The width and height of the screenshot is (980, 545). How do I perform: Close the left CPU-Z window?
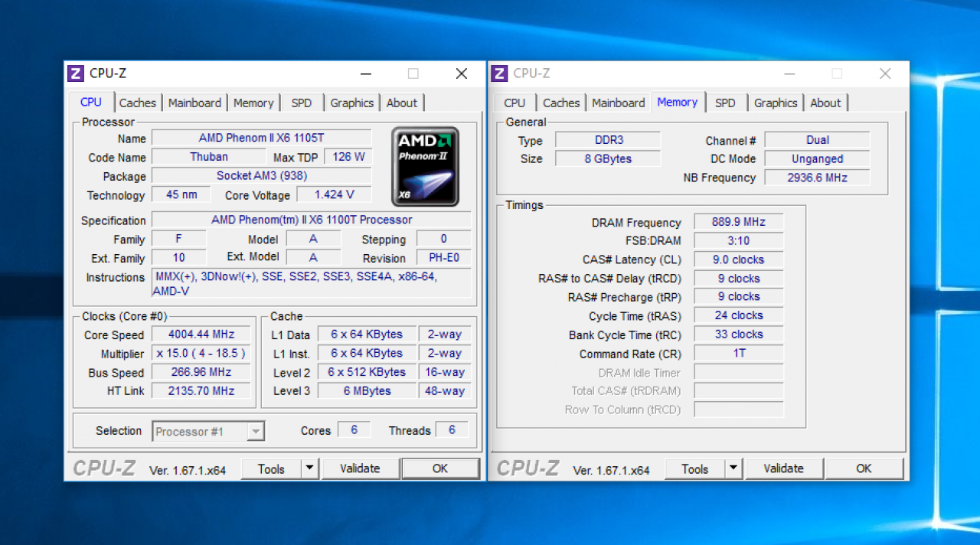click(x=462, y=73)
